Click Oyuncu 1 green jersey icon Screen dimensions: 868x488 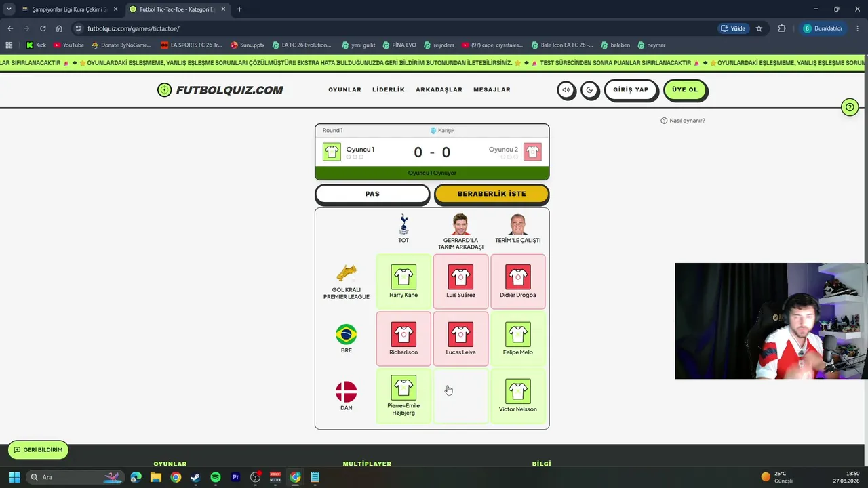click(x=332, y=152)
